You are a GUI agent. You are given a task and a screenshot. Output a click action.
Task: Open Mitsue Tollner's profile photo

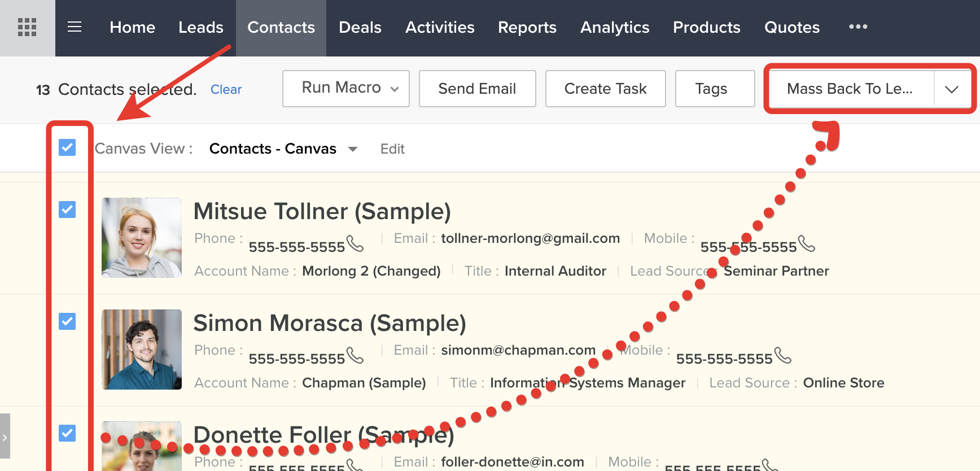[x=142, y=237]
